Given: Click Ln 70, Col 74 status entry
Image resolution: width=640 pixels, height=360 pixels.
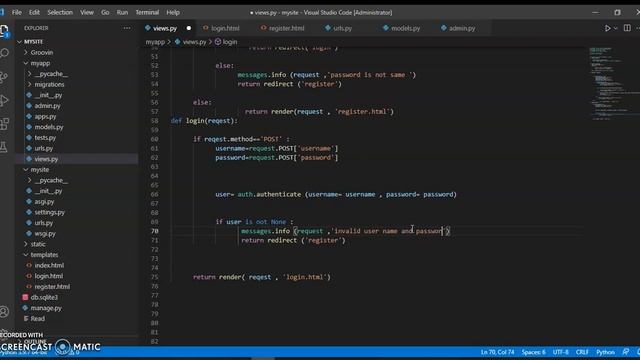Looking at the screenshot, I should (497, 352).
